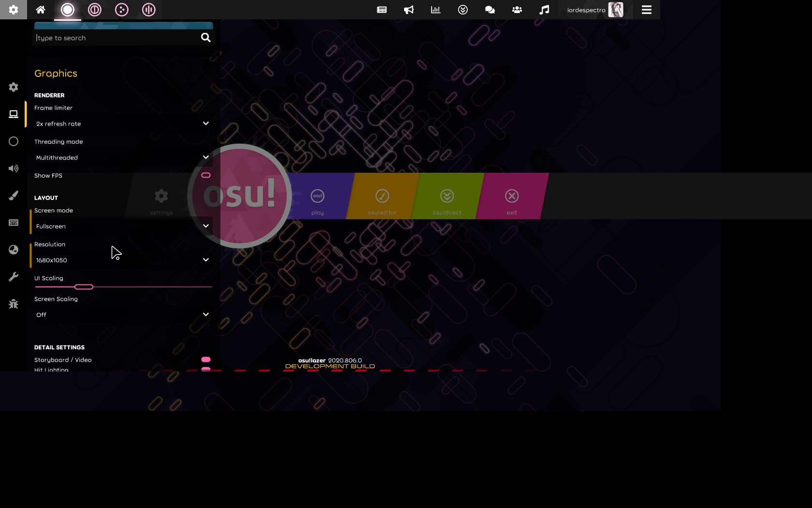Image resolution: width=812 pixels, height=508 pixels.
Task: Toggle Show FPS switch
Action: [206, 175]
